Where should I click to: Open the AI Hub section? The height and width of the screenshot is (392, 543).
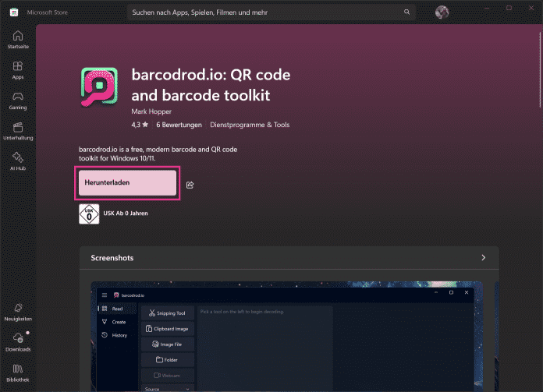[17, 160]
